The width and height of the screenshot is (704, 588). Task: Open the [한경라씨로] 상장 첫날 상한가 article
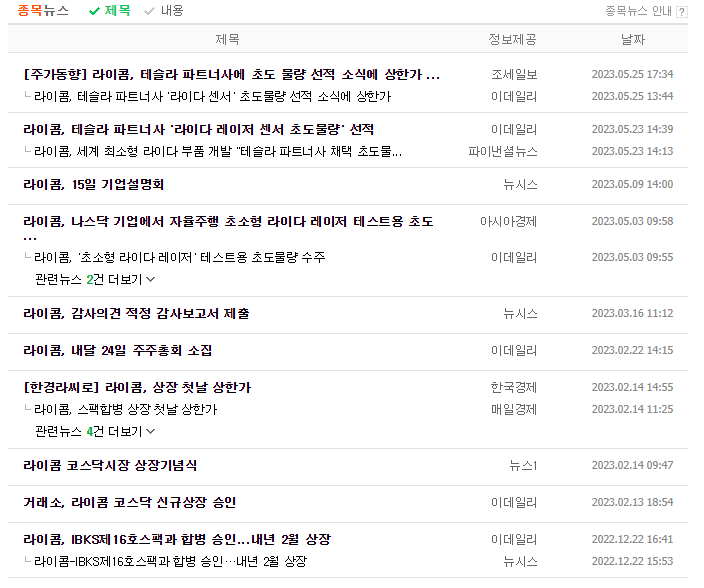(137, 387)
